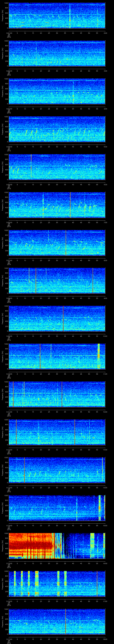This screenshot has width=114, height=644.
Task: Click the spectrogram panel starting at 0:13:00
Action: pyautogui.click(x=57, y=470)
